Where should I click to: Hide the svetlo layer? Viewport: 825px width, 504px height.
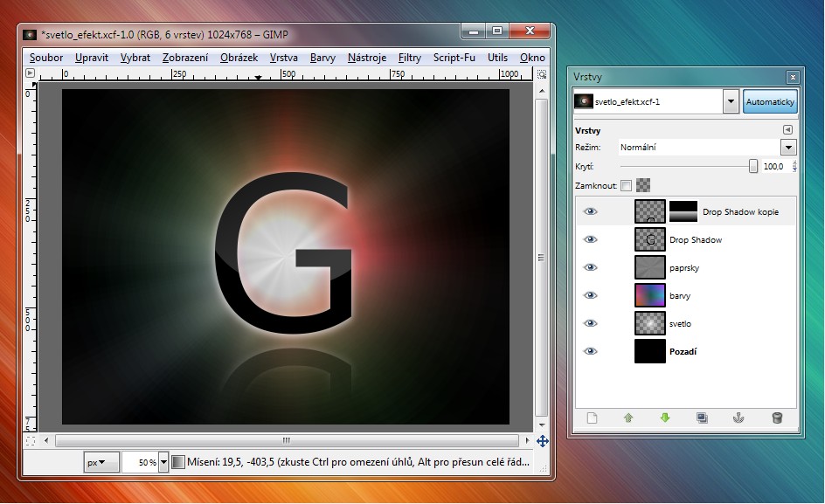(590, 323)
